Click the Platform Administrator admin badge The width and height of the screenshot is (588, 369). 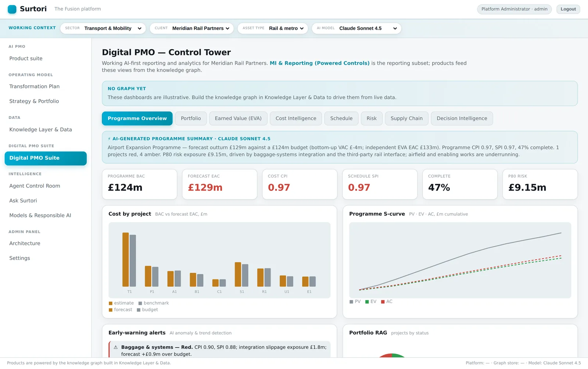tap(514, 9)
